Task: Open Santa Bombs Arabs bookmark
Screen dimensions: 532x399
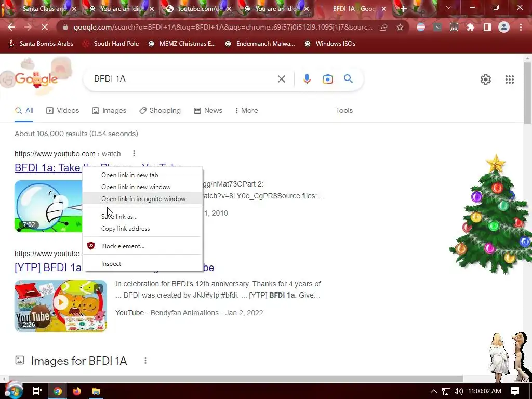Action: (41, 44)
